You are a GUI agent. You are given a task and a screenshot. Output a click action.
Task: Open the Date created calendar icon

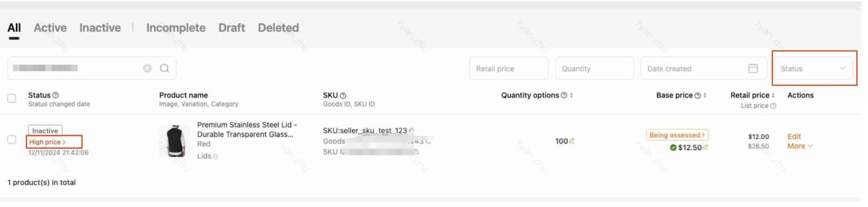click(753, 68)
